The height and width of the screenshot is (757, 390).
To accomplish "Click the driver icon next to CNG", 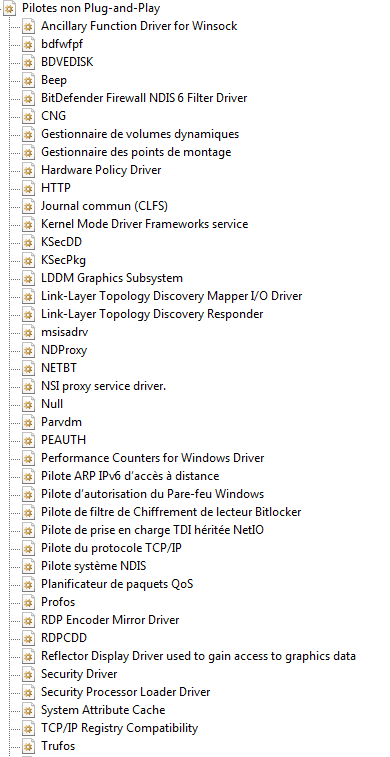I will pos(28,116).
